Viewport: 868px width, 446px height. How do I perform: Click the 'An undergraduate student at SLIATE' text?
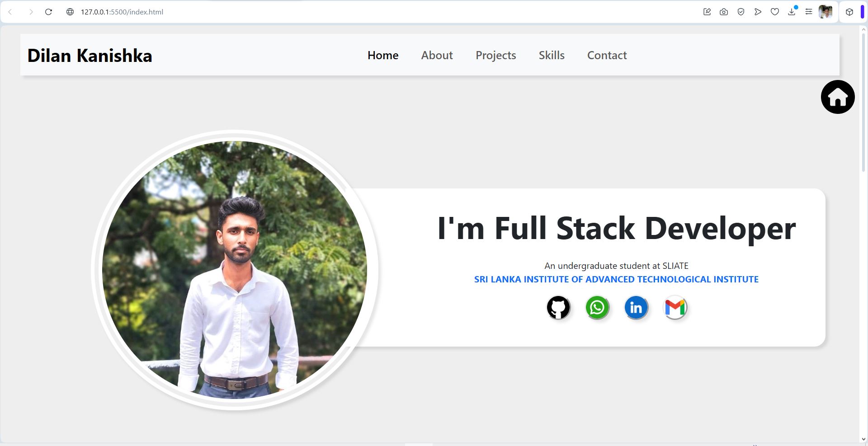pyautogui.click(x=616, y=266)
